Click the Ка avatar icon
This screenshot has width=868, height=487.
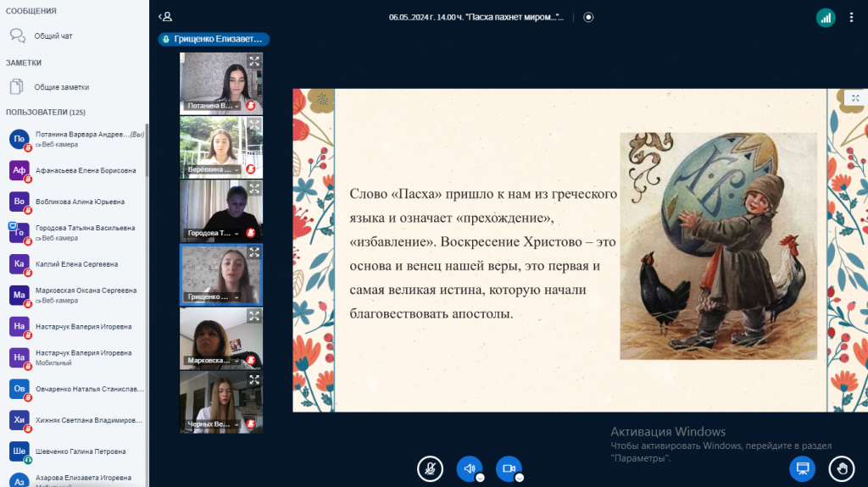point(19,264)
